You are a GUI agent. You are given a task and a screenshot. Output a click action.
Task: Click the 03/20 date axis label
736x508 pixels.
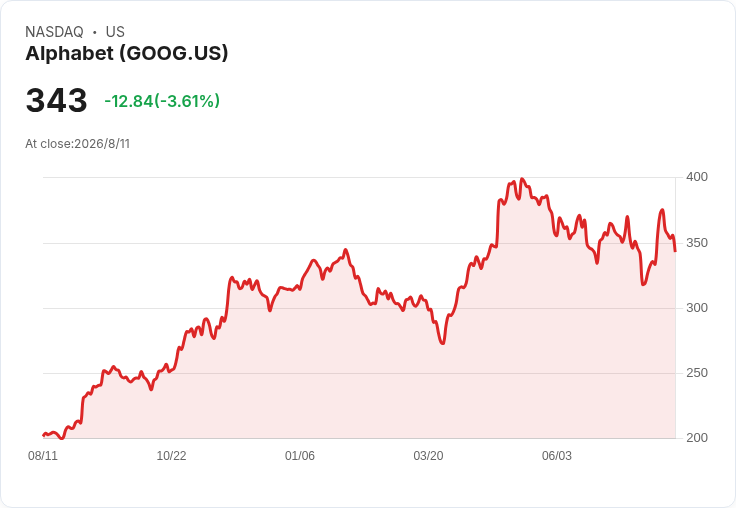coord(428,455)
